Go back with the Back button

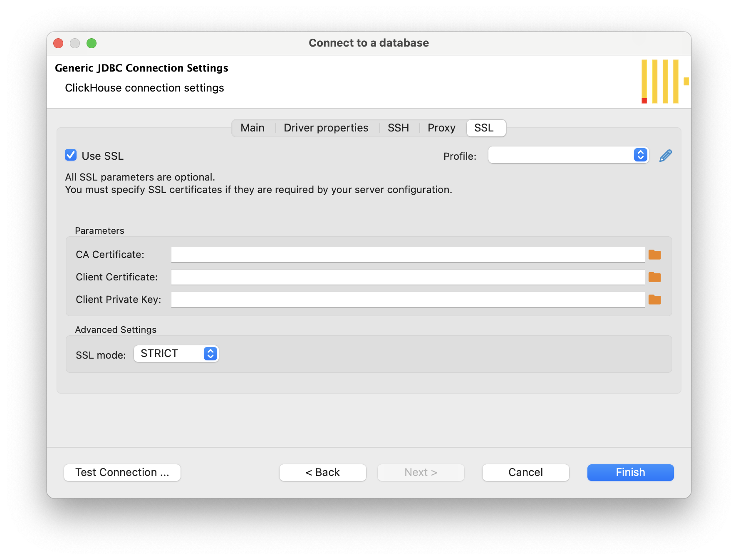[322, 472]
